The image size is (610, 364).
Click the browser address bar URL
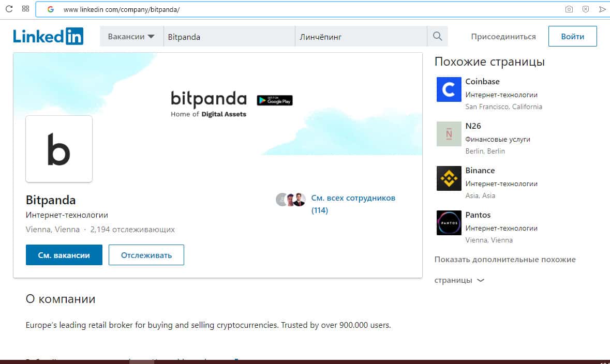(122, 9)
